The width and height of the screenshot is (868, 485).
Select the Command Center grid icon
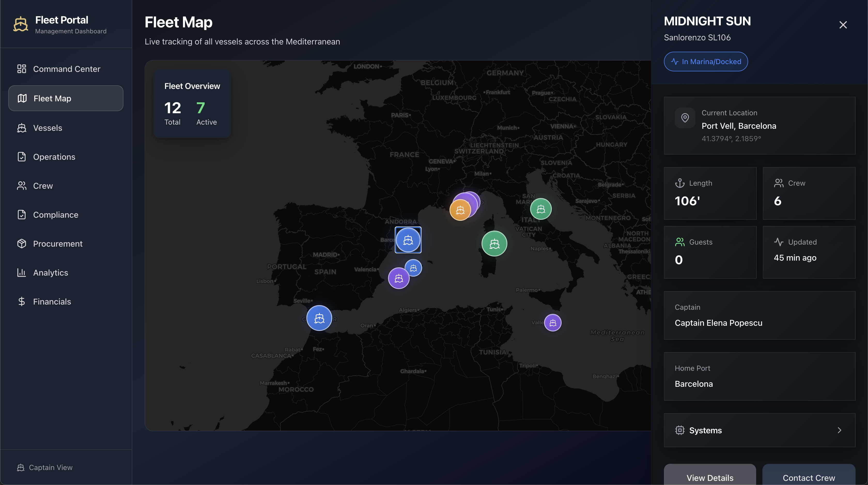point(21,69)
